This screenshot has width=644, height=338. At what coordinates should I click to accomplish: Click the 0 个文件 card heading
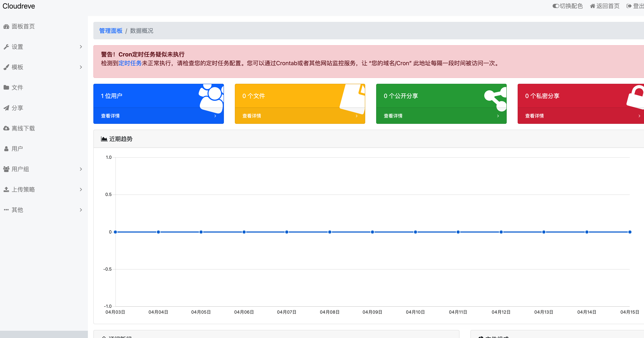coord(253,96)
